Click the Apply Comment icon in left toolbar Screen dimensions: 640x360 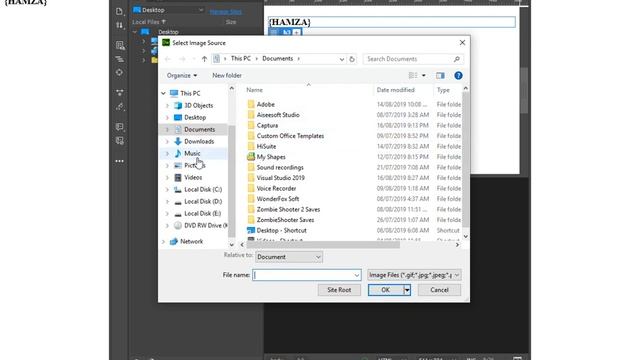(x=120, y=127)
